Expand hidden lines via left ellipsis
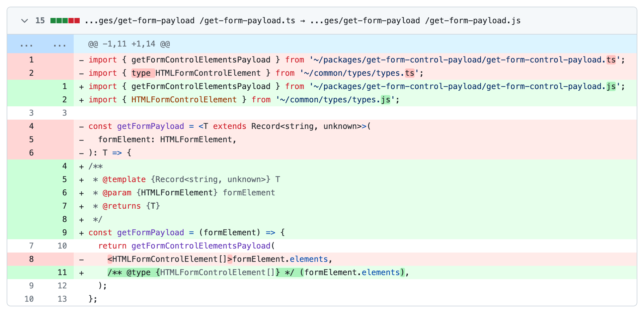This screenshot has height=313, width=644. [x=26, y=44]
